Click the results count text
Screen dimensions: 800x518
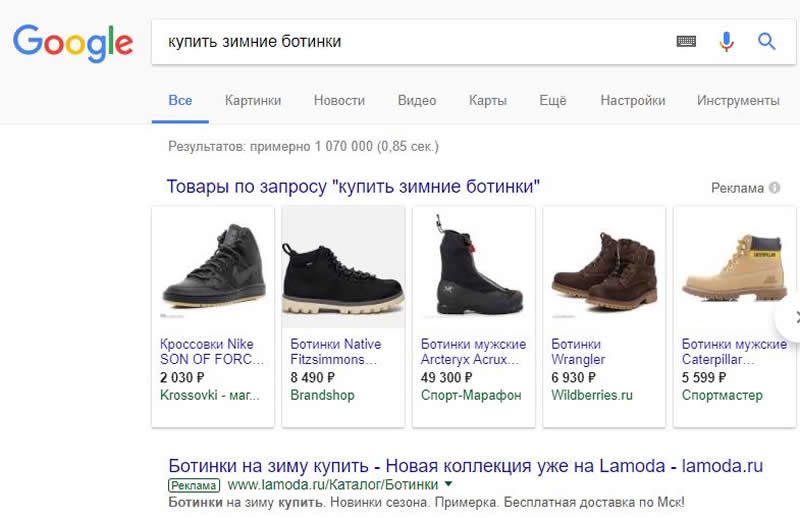click(304, 146)
